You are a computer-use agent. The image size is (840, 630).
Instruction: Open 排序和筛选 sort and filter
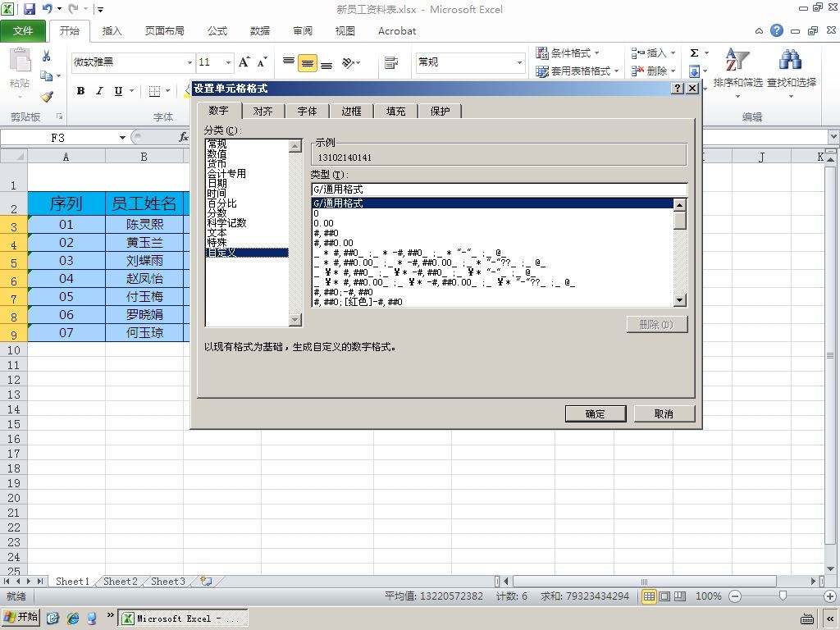[737, 73]
